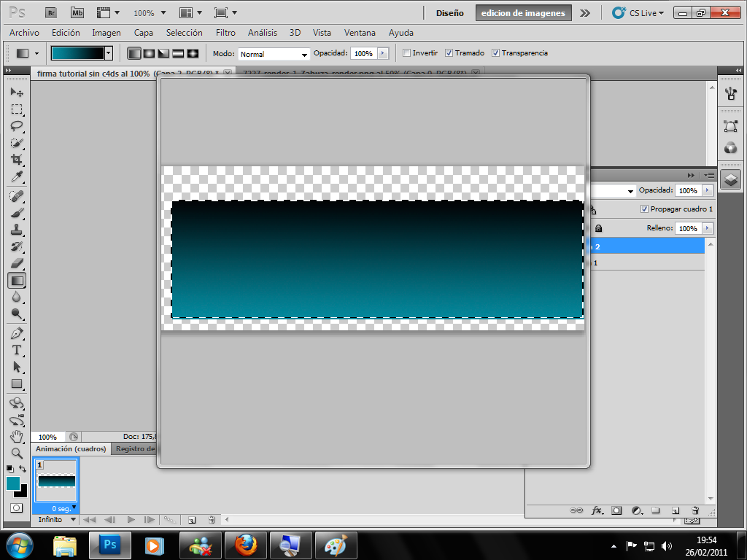747x560 pixels.
Task: Select the Spot Healing Brush tool
Action: (x=17, y=195)
